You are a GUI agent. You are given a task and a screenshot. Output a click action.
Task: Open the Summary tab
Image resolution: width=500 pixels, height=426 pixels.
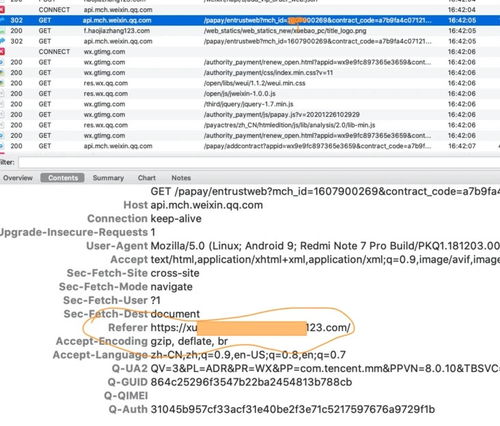(x=108, y=178)
